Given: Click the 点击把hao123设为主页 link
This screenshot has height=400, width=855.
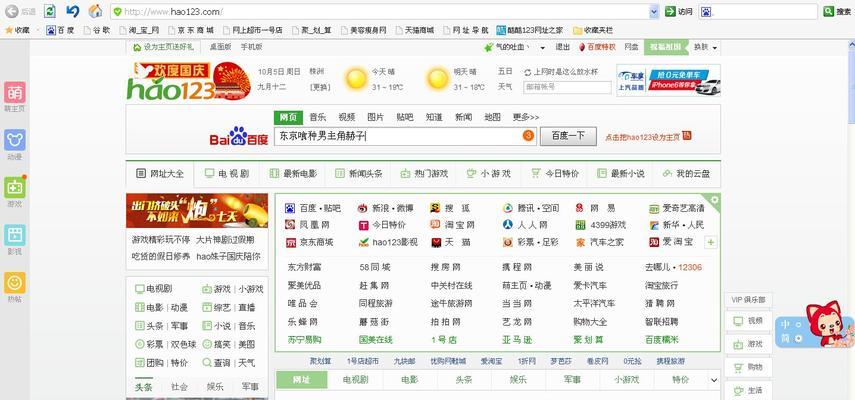Looking at the screenshot, I should [x=648, y=136].
